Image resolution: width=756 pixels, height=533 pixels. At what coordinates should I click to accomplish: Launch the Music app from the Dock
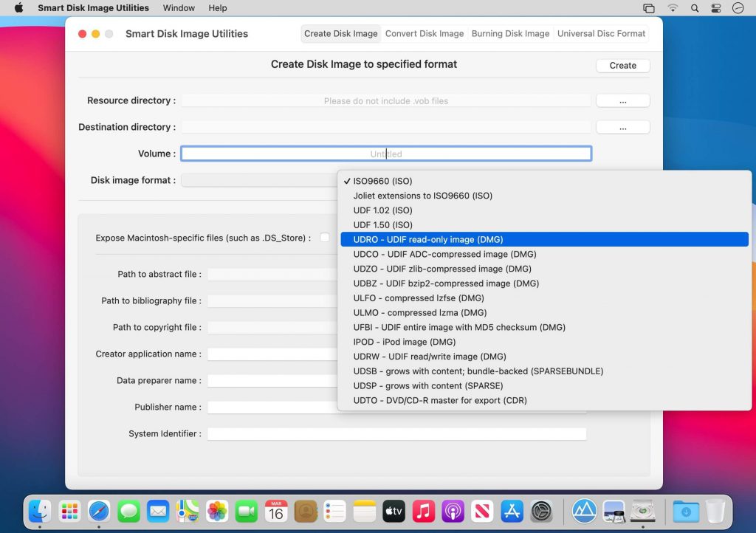tap(423, 510)
